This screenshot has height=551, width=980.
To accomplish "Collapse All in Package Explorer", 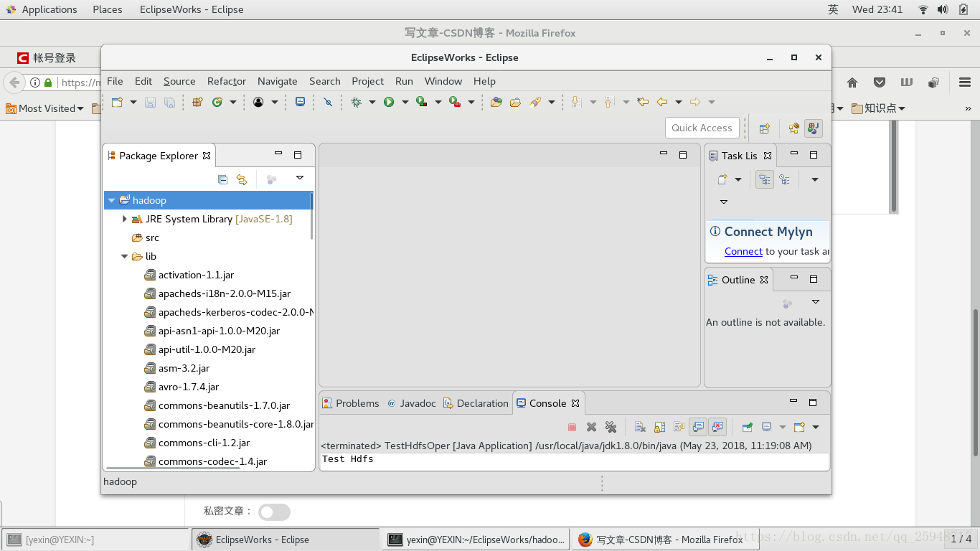I will point(222,179).
